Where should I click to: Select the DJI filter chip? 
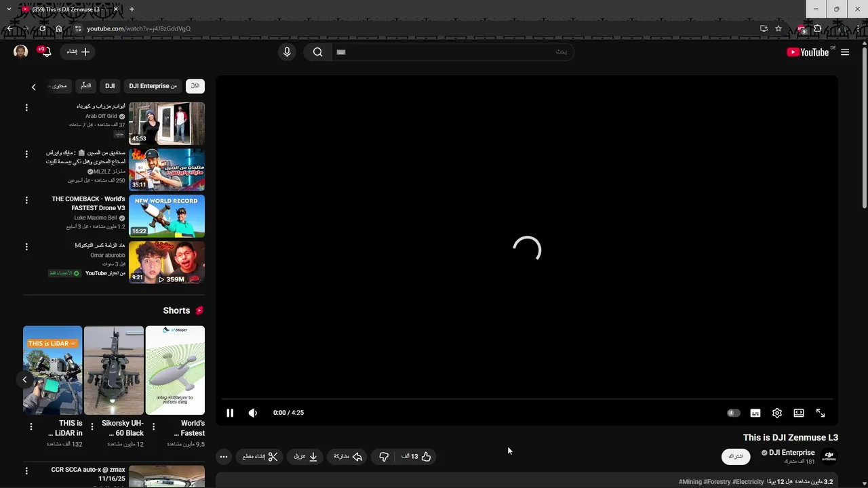pos(110,86)
